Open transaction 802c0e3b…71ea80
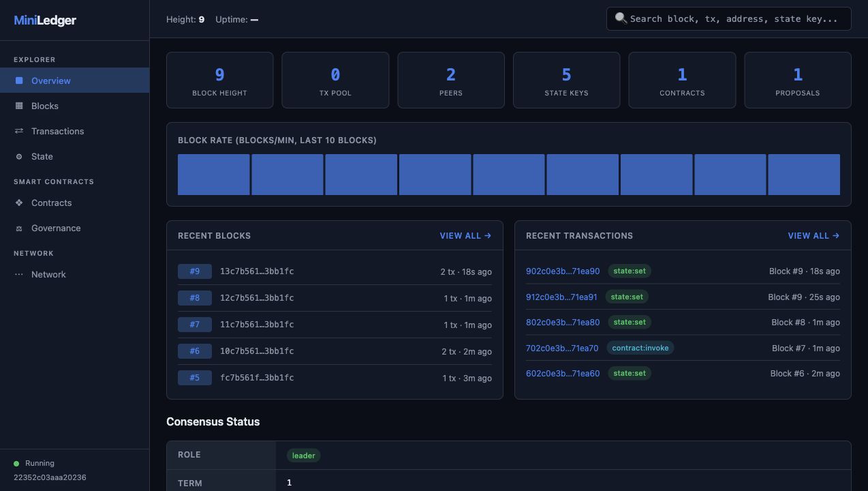 click(563, 322)
